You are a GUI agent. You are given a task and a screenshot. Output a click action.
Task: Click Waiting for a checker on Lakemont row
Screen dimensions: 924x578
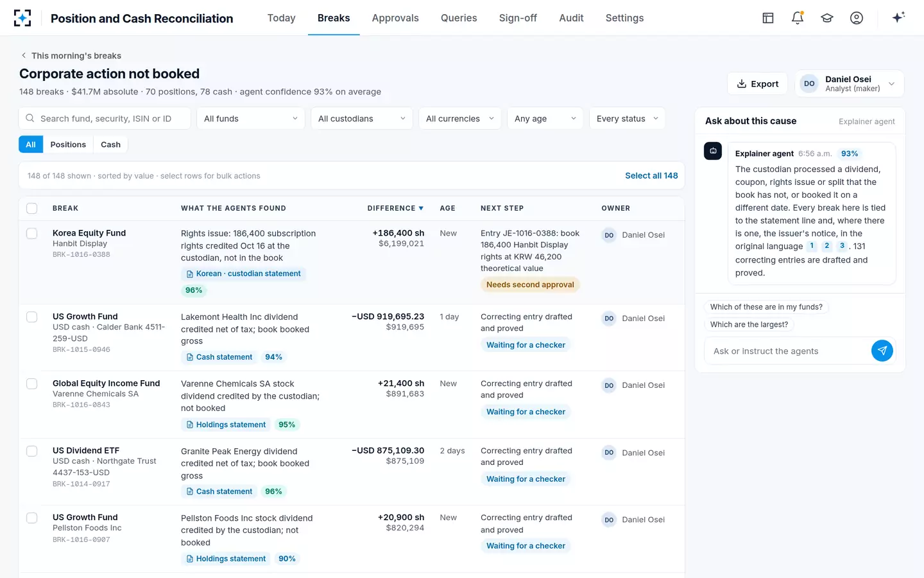(x=526, y=345)
